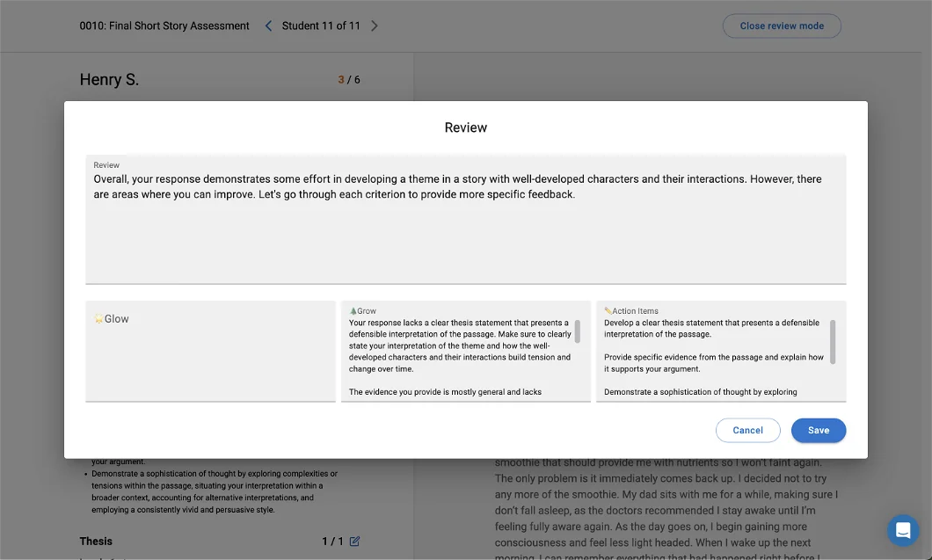The height and width of the screenshot is (560, 932).
Task: Open the support chat bubble
Action: coord(903,530)
